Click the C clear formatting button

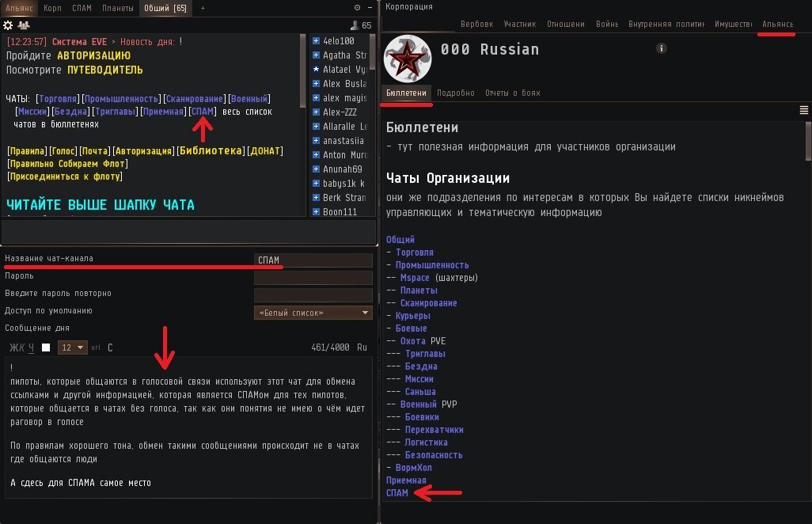(x=110, y=347)
